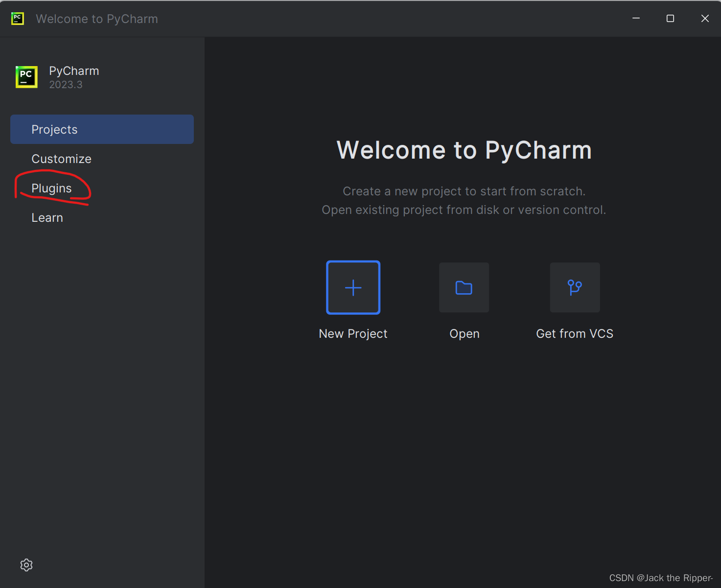Click the Get from VCS branch icon

point(575,287)
